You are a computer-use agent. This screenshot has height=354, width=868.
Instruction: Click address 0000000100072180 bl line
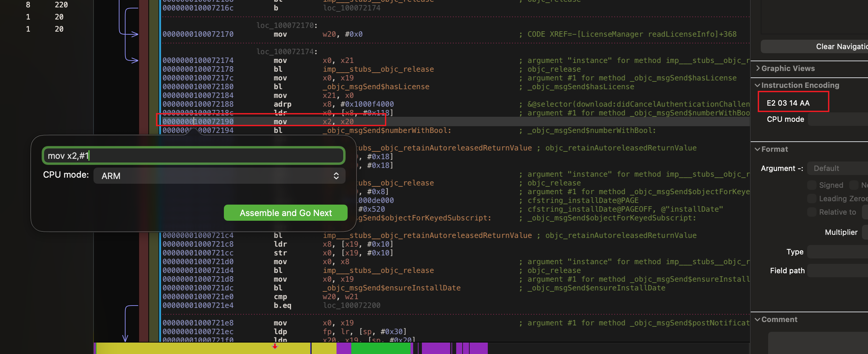198,86
